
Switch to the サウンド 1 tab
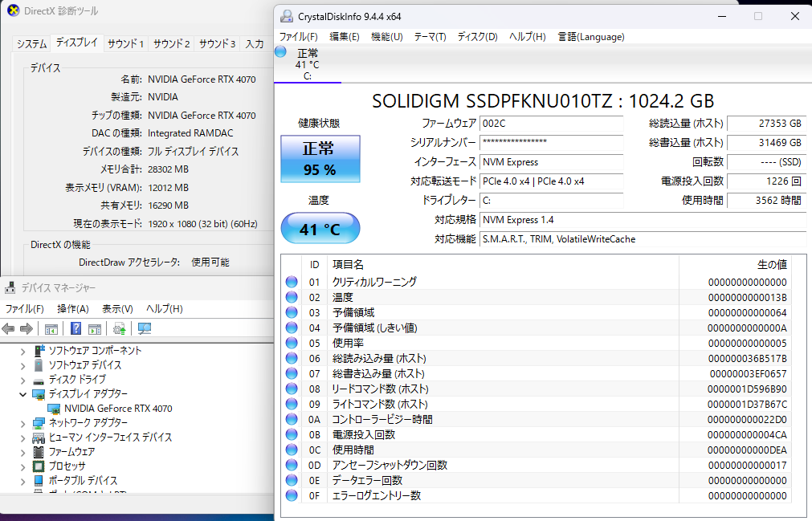[x=126, y=44]
